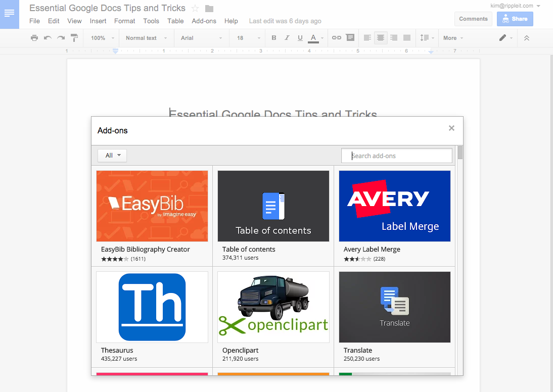
Task: Toggle italic formatting
Action: tap(287, 38)
